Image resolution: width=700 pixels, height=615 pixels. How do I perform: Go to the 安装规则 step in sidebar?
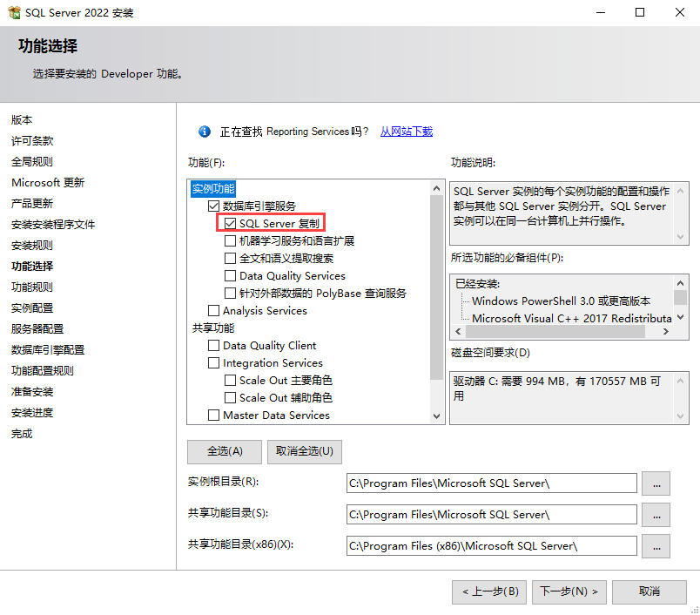(x=32, y=246)
